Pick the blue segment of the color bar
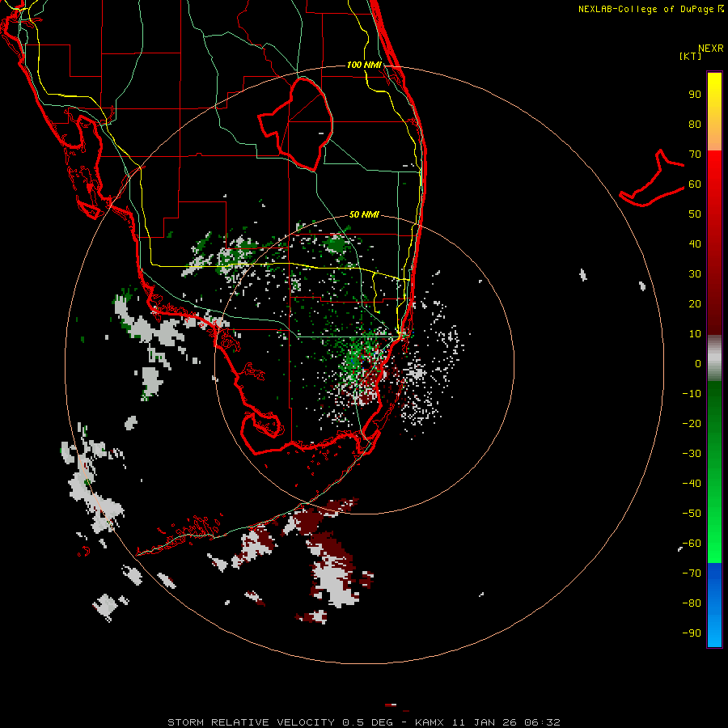The height and width of the screenshot is (728, 728). pos(714,605)
